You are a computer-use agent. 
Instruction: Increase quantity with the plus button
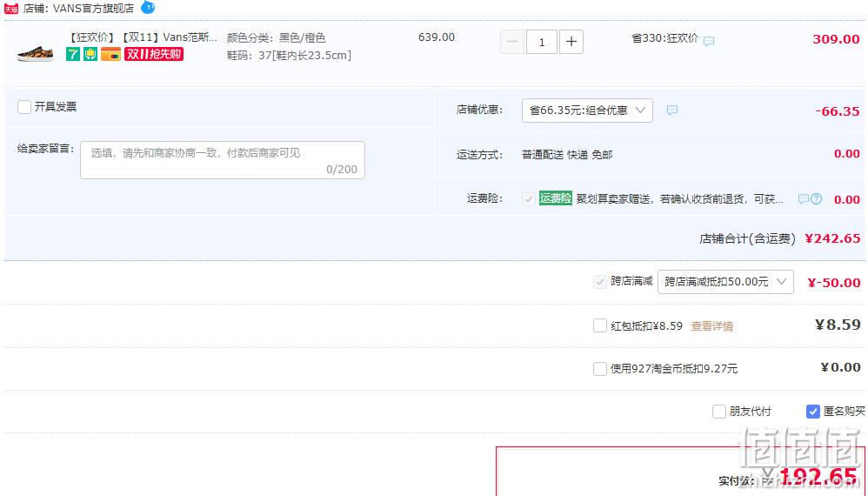point(571,42)
